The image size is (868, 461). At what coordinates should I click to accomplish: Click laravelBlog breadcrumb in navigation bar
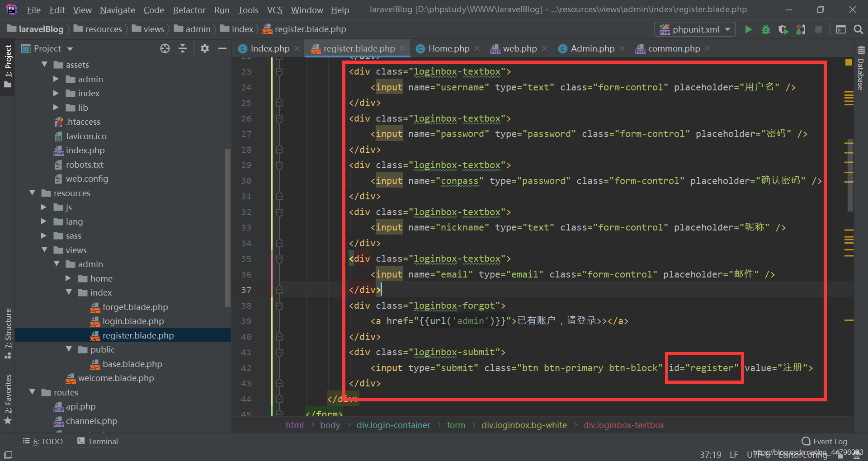pyautogui.click(x=36, y=29)
